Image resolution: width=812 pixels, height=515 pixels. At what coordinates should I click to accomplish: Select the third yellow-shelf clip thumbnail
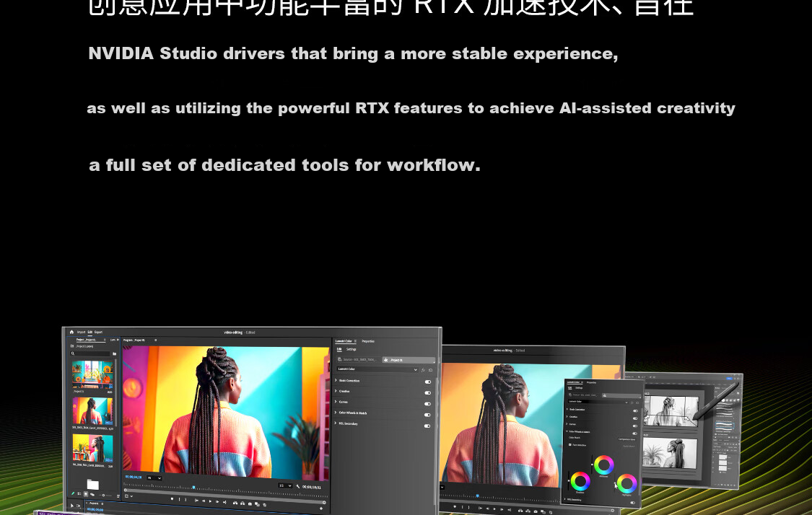point(92,448)
